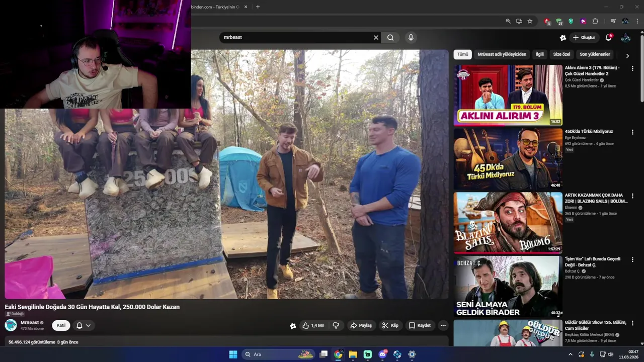Expand the description showing 56.496.124 görüntüleme
The width and height of the screenshot is (644, 362).
click(x=226, y=342)
